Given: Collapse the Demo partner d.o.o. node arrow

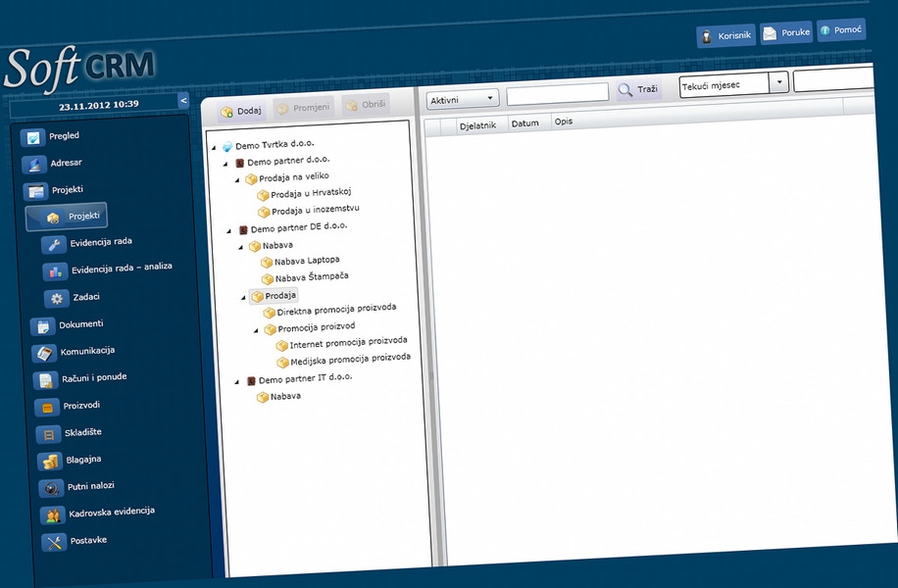Looking at the screenshot, I should (225, 164).
